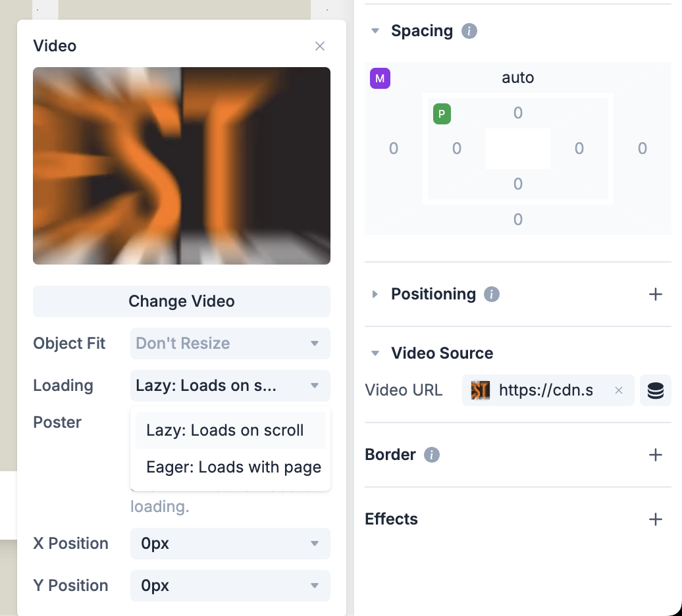The width and height of the screenshot is (682, 616).
Task: Clear the Video URL with the x icon
Action: click(x=619, y=391)
